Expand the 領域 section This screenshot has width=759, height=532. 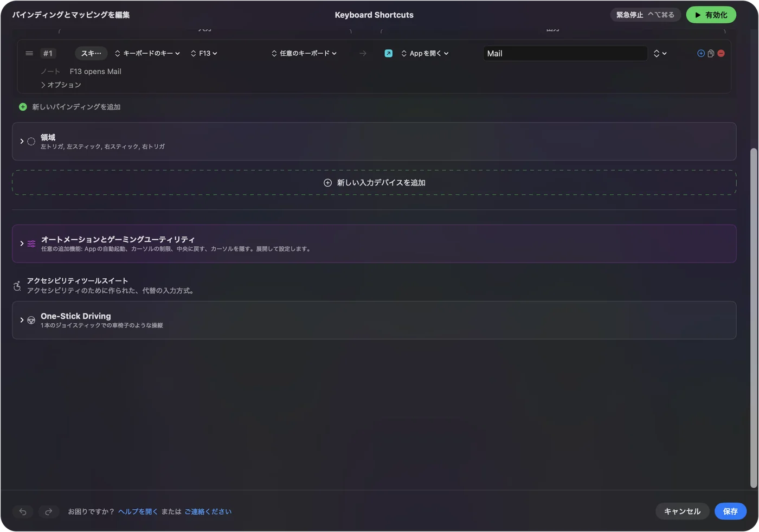pos(22,141)
